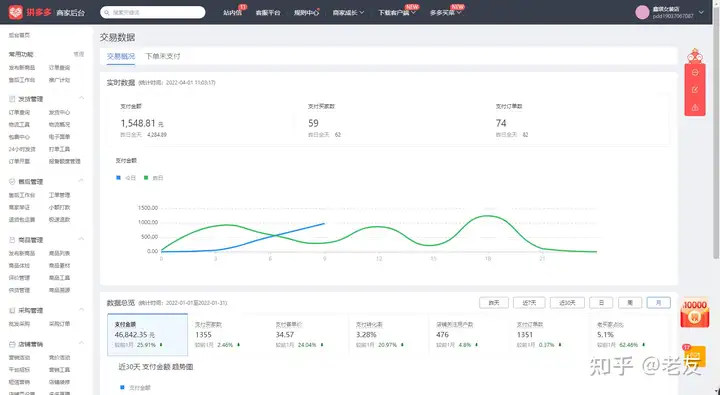Collapse the 采购管理 sidebar section
The width and height of the screenshot is (720, 395).
(x=81, y=310)
